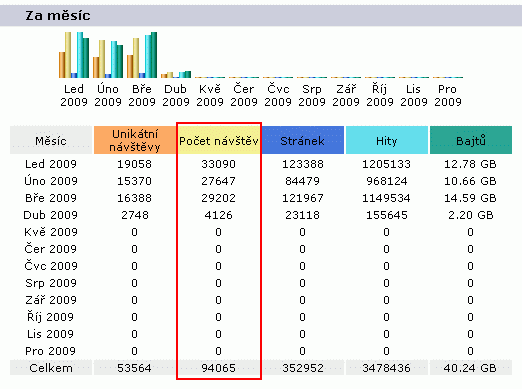Click the Za měsíc section title
Viewport: 522px width, 389px height.
(58, 15)
